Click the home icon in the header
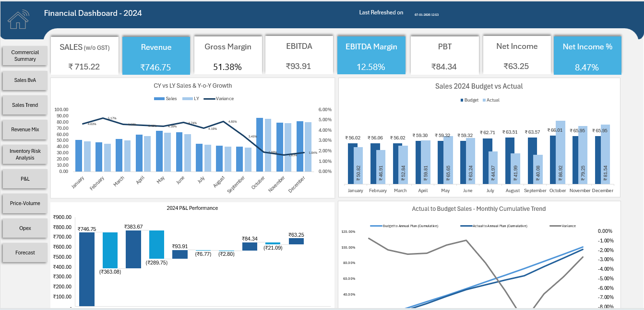The image size is (644, 310). 19,19
